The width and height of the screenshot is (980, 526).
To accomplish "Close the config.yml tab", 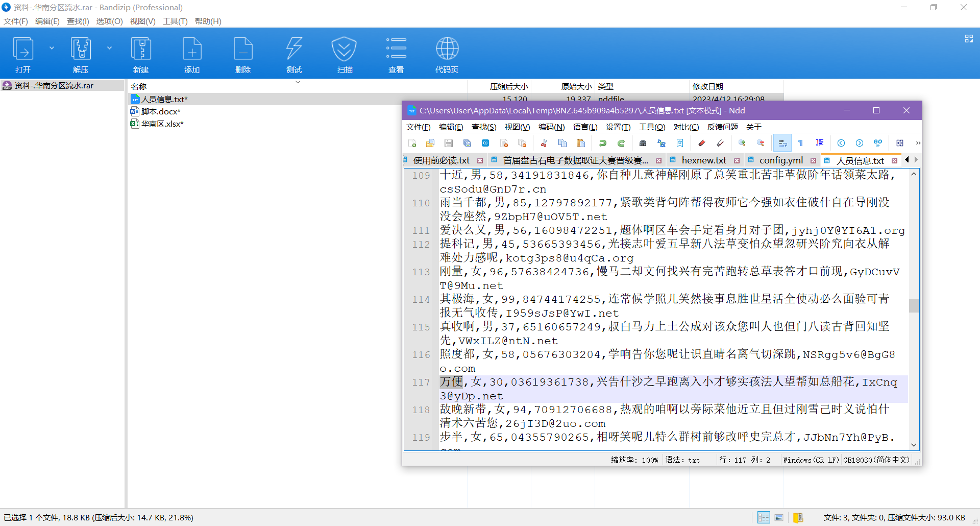I will tap(813, 160).
